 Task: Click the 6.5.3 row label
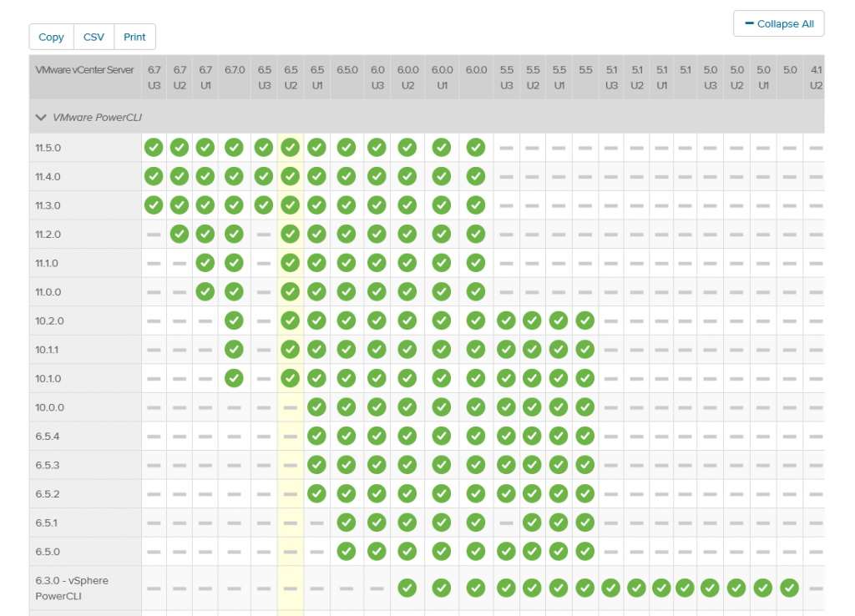(x=48, y=466)
